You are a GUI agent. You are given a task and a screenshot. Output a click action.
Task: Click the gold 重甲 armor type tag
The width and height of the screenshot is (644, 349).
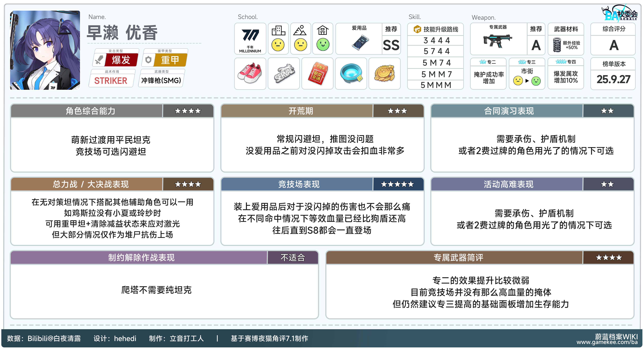(x=170, y=60)
